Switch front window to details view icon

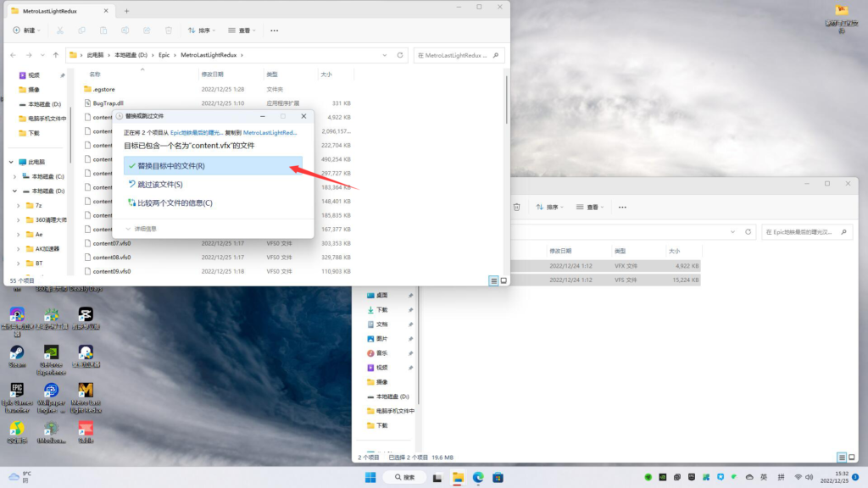493,281
